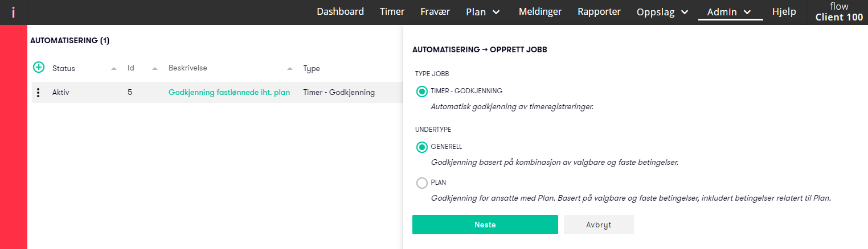This screenshot has height=249, width=868.
Task: Select the Timer - Godkjenning radio option
Action: point(422,91)
